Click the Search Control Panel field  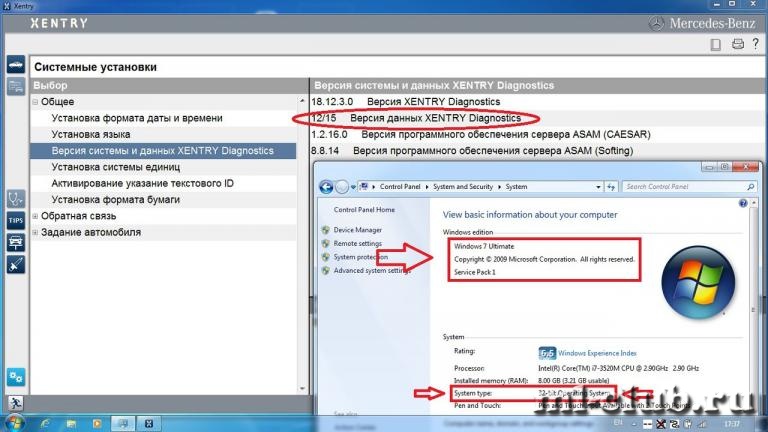click(684, 187)
